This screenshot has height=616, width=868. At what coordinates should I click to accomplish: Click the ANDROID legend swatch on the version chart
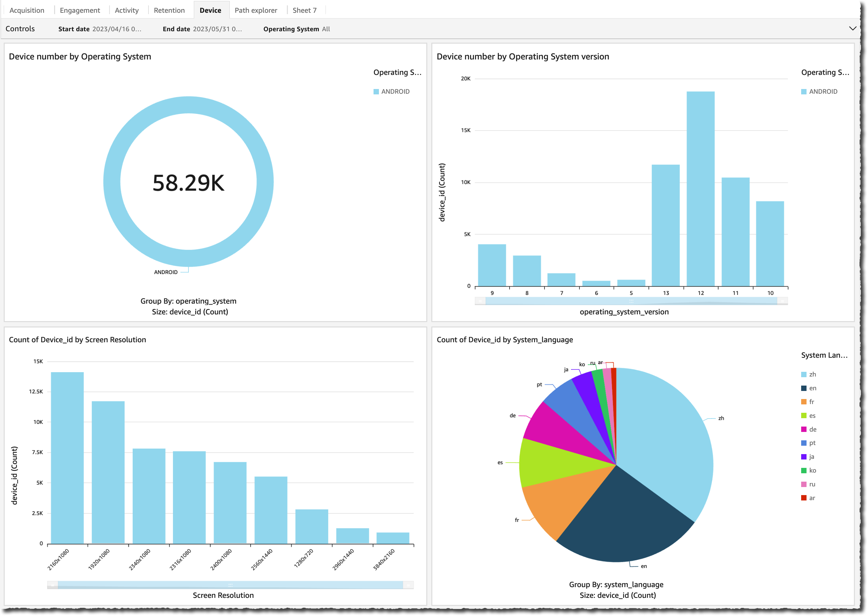(804, 91)
